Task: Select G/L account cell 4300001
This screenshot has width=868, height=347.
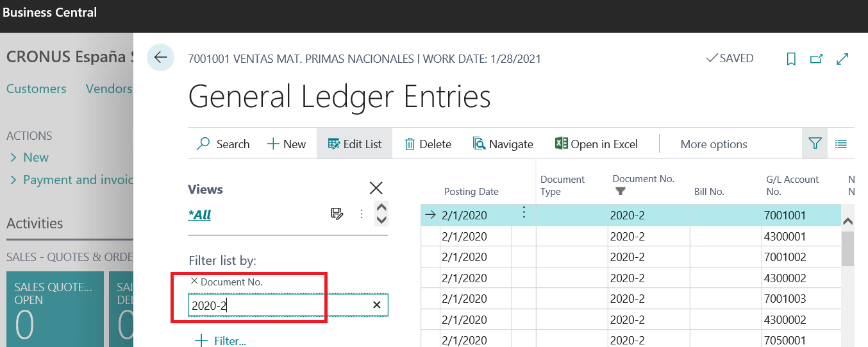Action: tap(801, 237)
